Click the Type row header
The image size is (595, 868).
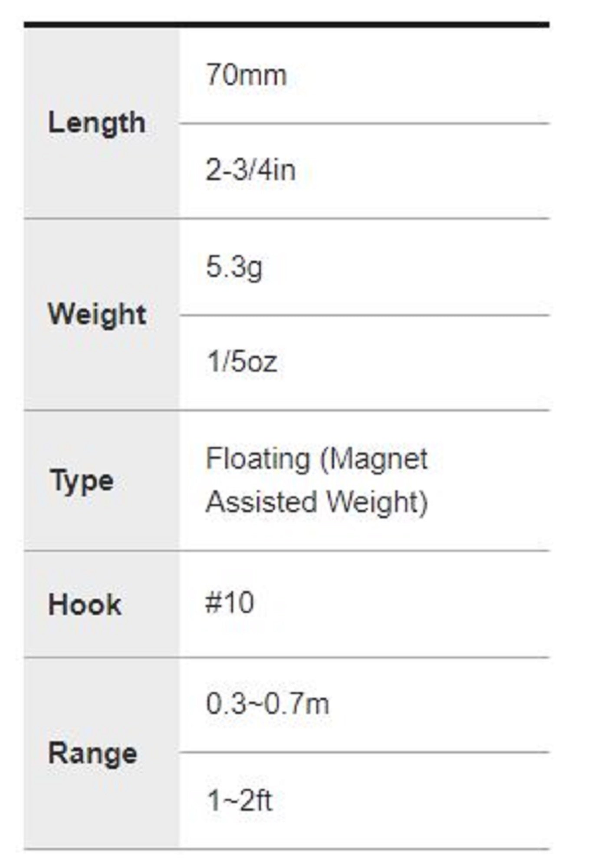coord(82,481)
